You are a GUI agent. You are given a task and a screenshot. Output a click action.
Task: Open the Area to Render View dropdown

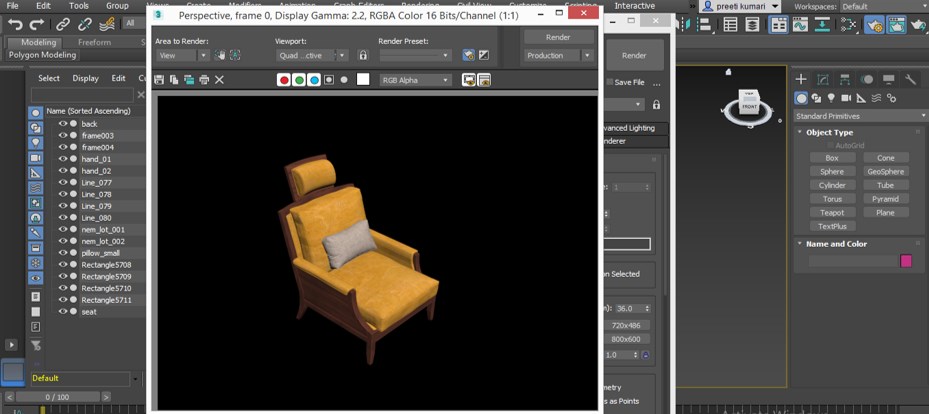[183, 55]
